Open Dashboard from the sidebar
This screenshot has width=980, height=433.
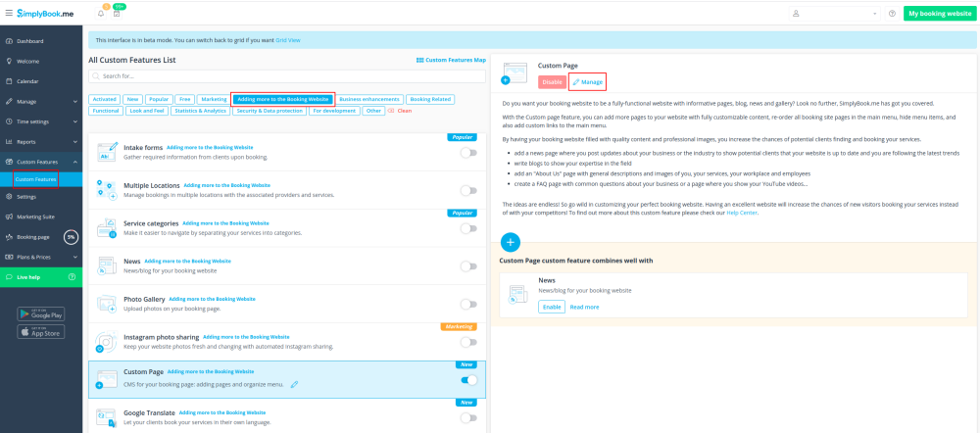pyautogui.click(x=30, y=41)
